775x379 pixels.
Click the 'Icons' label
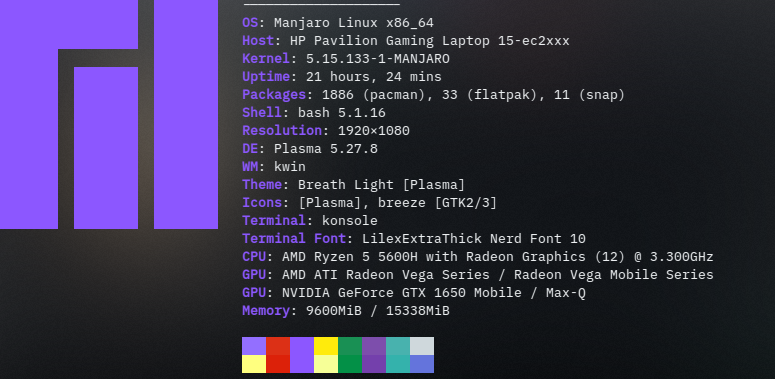pyautogui.click(x=262, y=203)
